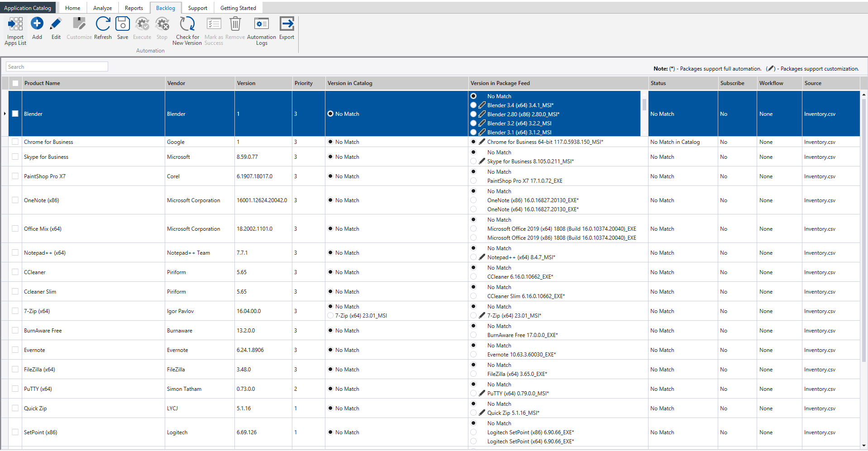Image resolution: width=868 pixels, height=451 pixels.
Task: Save the backlog changes
Action: tap(123, 24)
